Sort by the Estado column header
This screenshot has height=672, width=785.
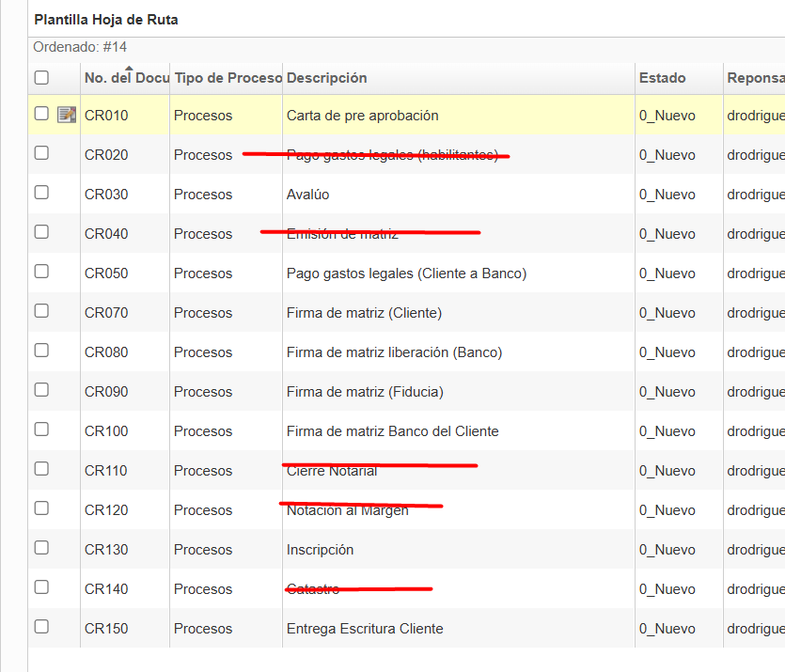tap(663, 78)
